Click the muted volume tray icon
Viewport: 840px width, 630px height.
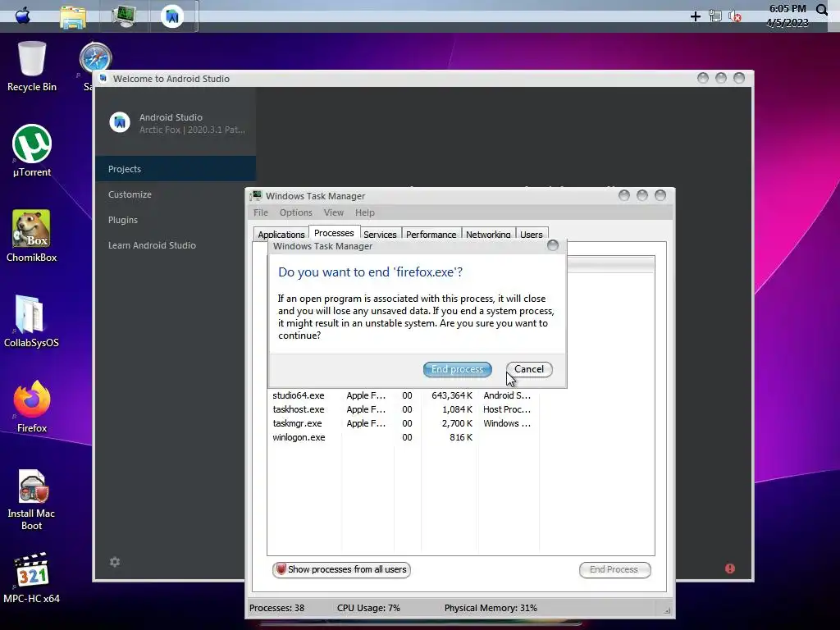tap(734, 16)
